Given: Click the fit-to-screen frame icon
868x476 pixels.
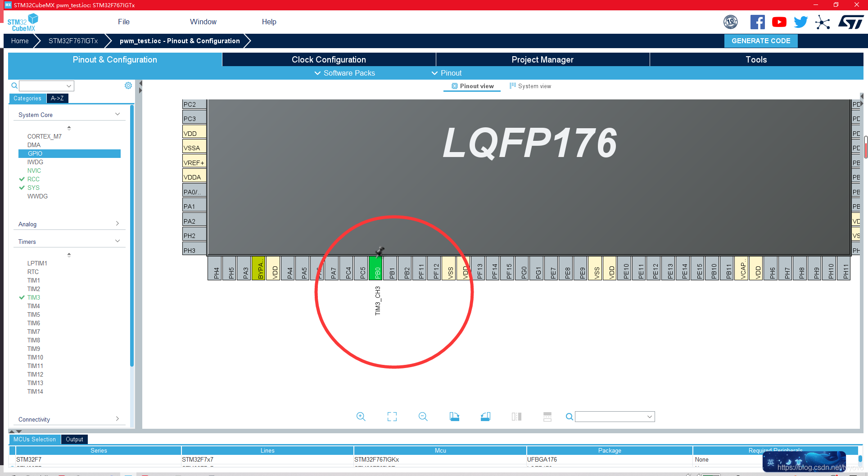Looking at the screenshot, I should pyautogui.click(x=392, y=417).
